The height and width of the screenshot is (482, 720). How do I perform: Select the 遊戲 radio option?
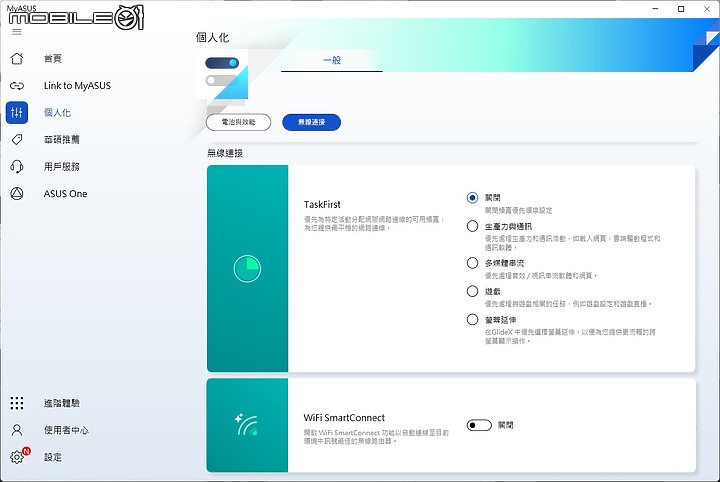(472, 291)
